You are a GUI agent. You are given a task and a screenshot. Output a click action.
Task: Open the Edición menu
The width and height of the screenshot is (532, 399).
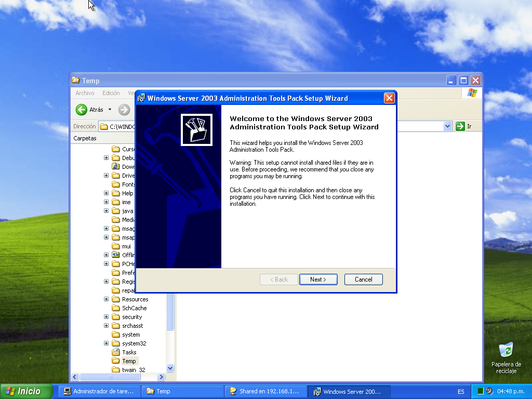point(111,93)
